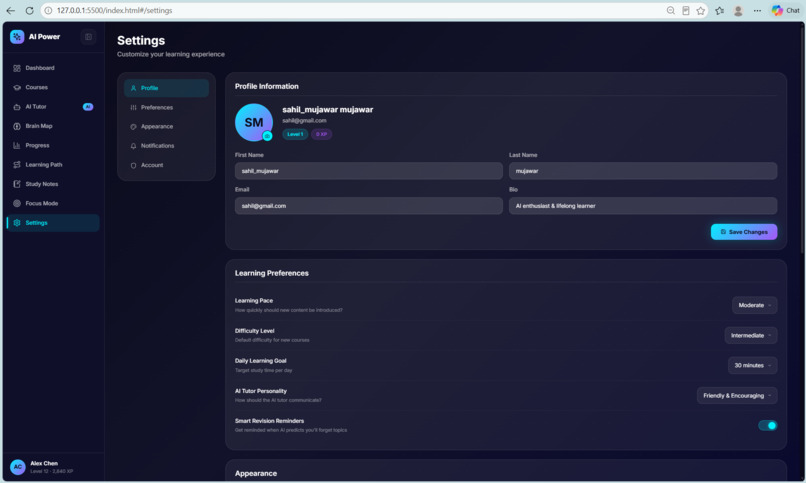The width and height of the screenshot is (806, 483).
Task: Click the AC avatar in the sidebar footer
Action: coord(18,467)
